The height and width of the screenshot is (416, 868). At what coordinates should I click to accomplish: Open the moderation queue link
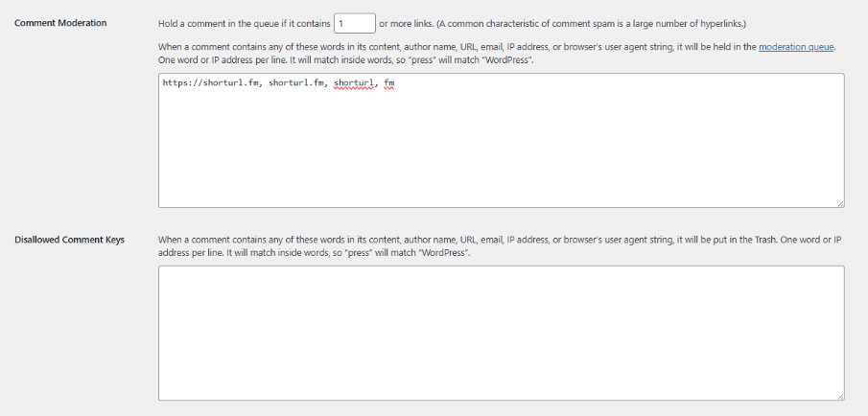click(796, 46)
